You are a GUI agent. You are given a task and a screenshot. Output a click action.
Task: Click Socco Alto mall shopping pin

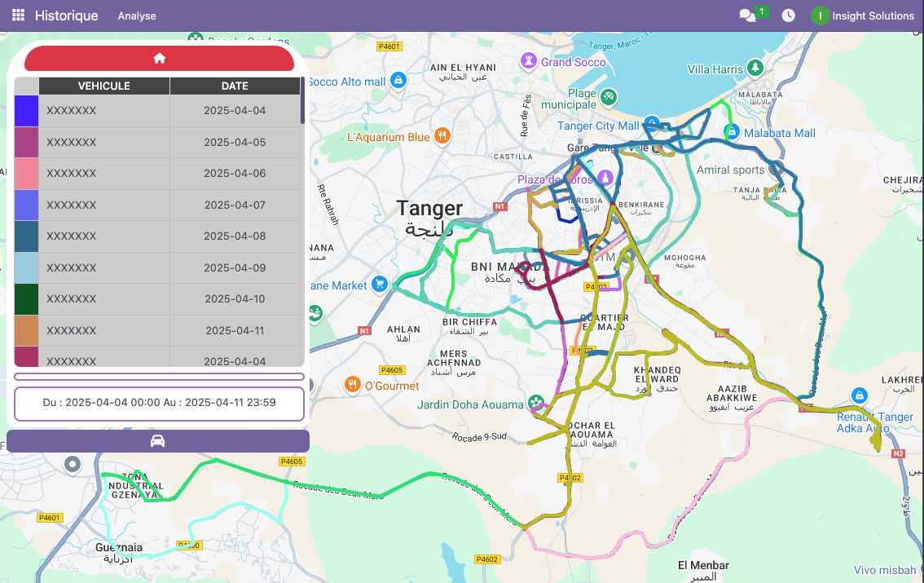click(398, 80)
